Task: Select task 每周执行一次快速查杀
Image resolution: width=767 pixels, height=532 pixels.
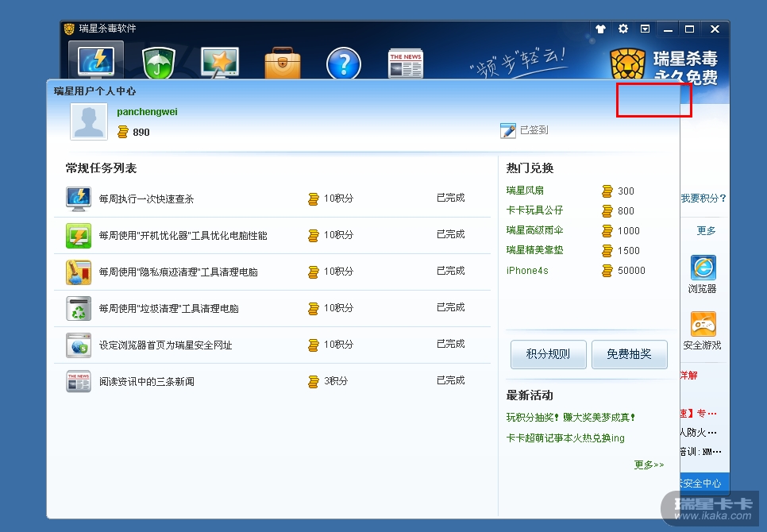Action: [146, 199]
